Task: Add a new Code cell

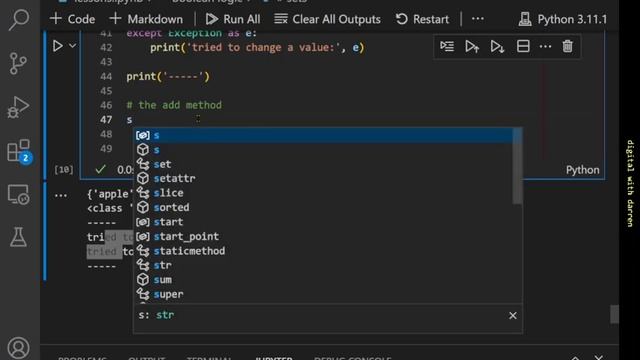Action: click(x=72, y=19)
